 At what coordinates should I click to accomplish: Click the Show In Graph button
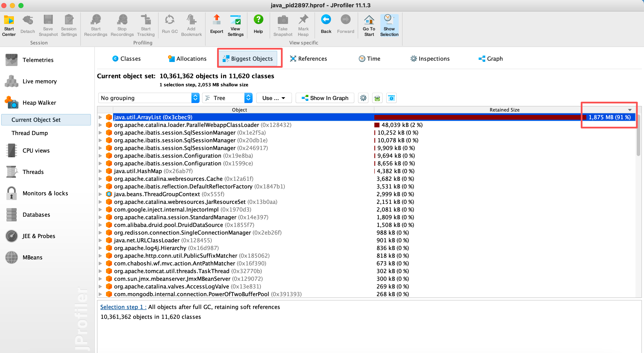pos(325,98)
